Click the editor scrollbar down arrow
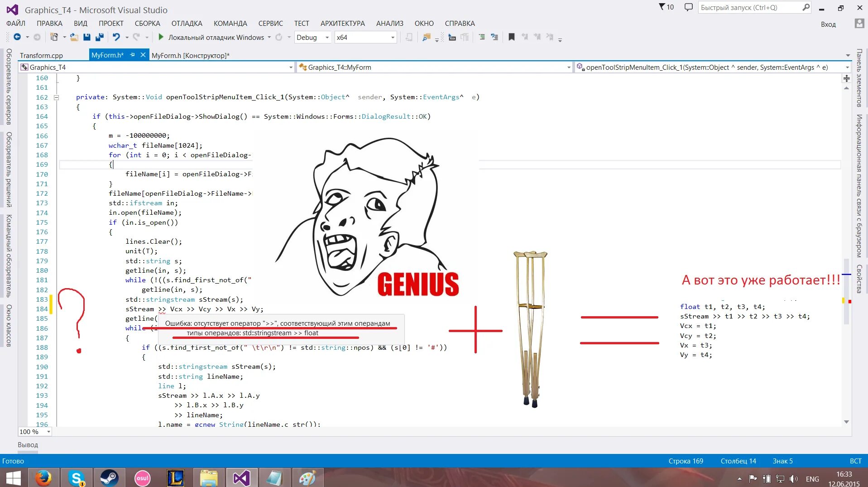The height and width of the screenshot is (487, 868). (x=846, y=422)
